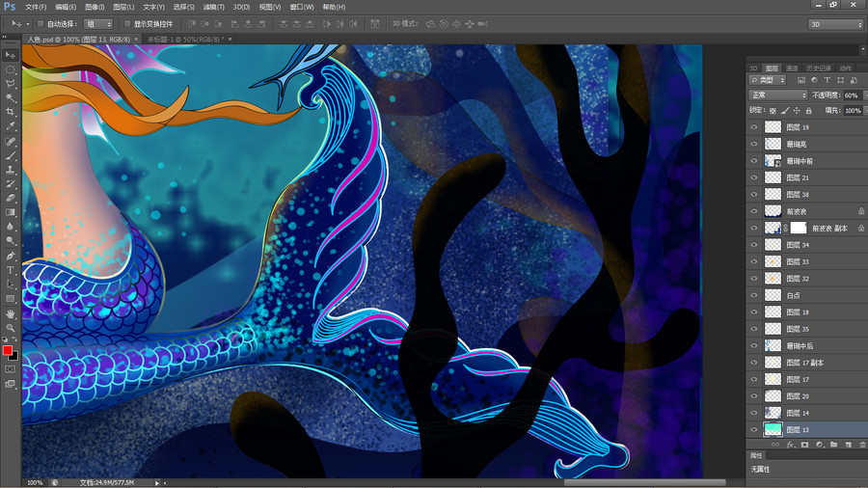Select the Hand tool
The height and width of the screenshot is (488, 868).
coord(10,313)
